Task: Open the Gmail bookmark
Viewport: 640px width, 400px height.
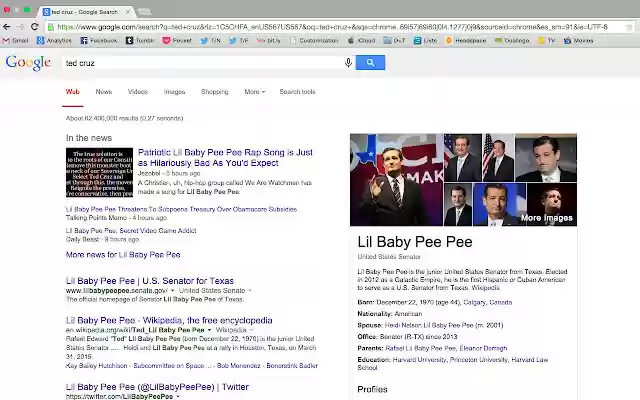Action: tap(16, 41)
